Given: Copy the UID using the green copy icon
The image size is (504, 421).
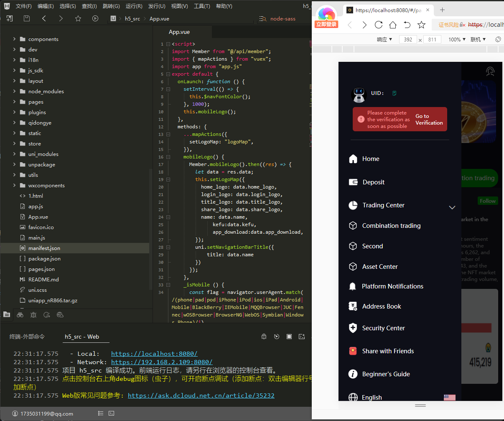Looking at the screenshot, I should [x=394, y=93].
